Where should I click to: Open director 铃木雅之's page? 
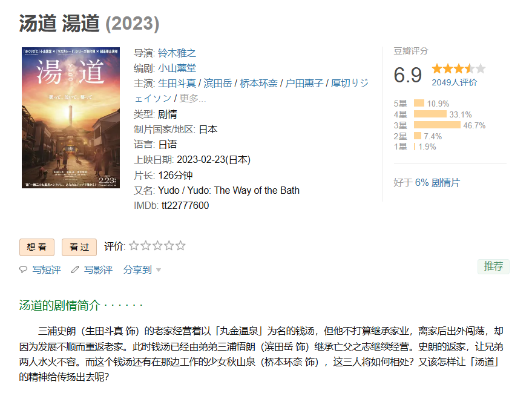click(177, 53)
